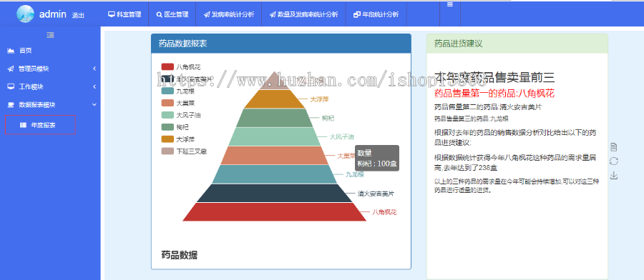
Task: Click the coffee icon beside 数据报表模块
Action: tap(11, 104)
